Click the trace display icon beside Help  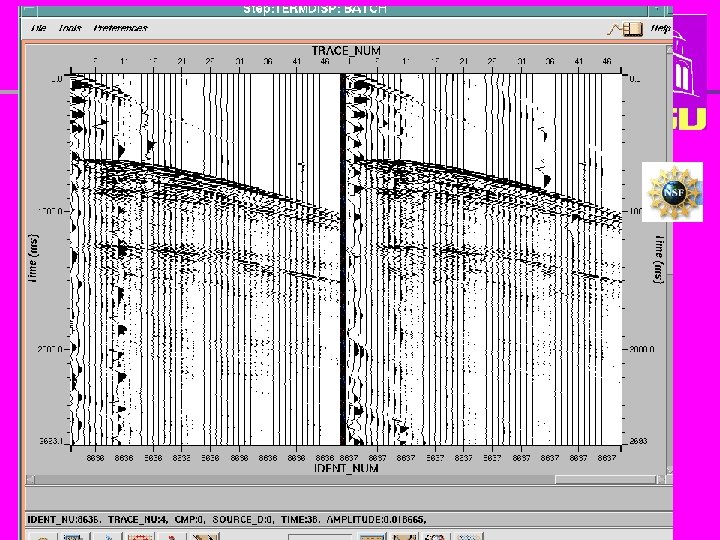point(625,29)
